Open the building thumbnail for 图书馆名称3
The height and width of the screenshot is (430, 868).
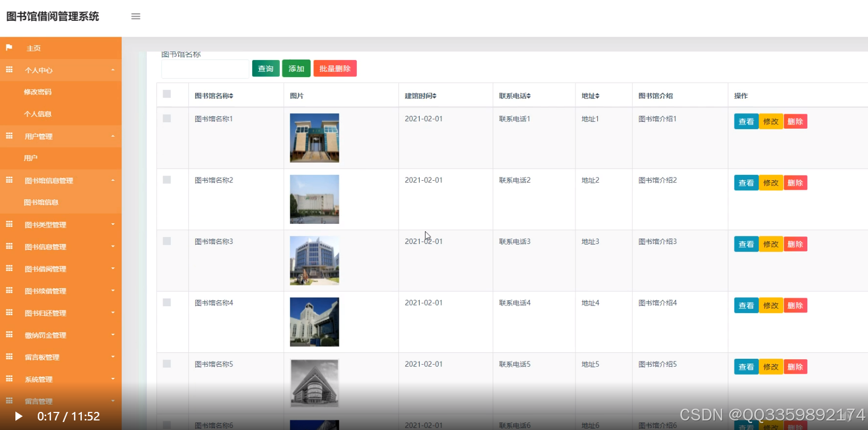tap(314, 260)
